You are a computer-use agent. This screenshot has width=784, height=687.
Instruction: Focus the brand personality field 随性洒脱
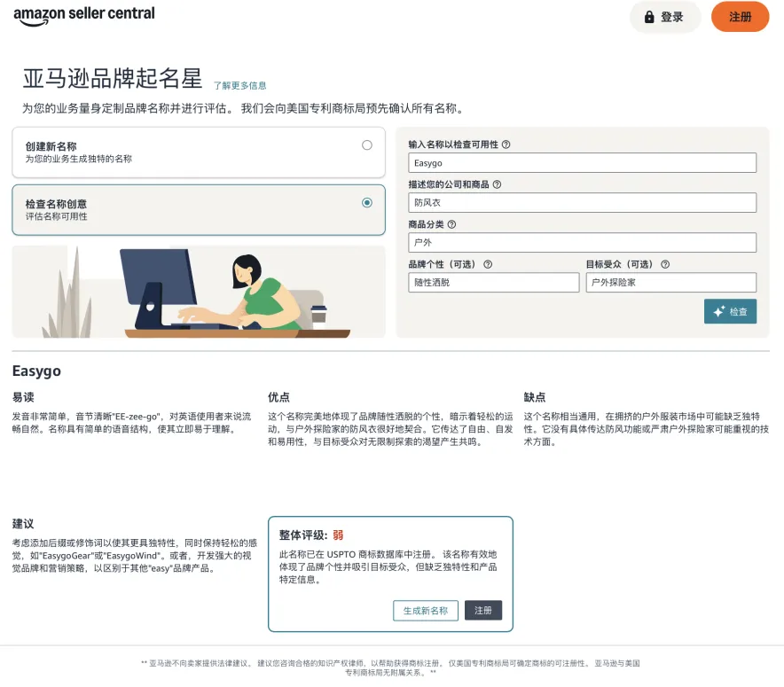coord(493,282)
